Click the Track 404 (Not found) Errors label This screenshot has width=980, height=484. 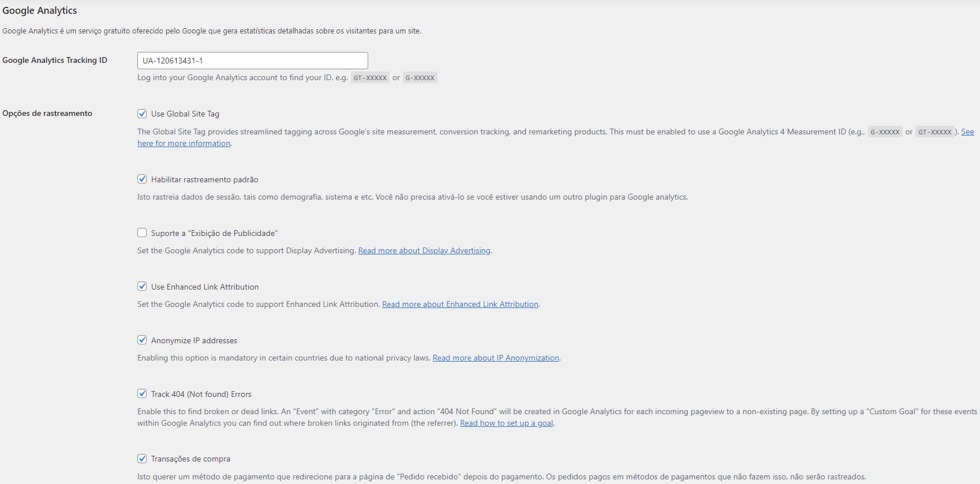click(201, 394)
